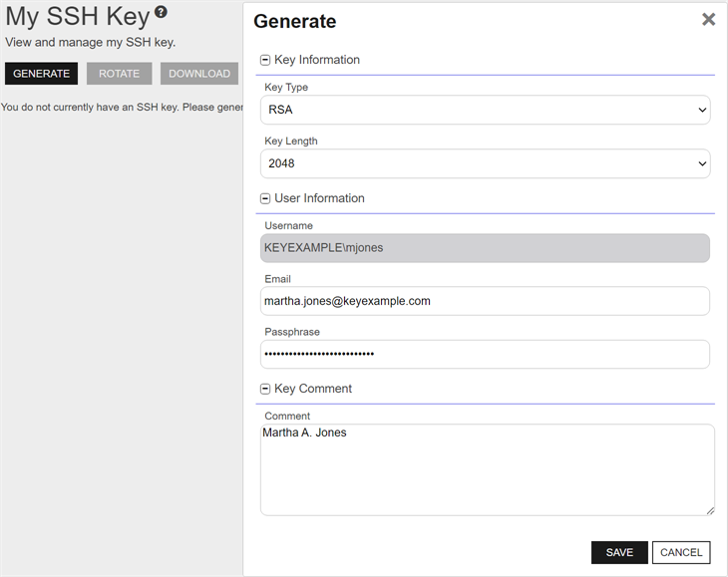Click the User Information section heading
Screen dimensions: 728x577
click(319, 198)
